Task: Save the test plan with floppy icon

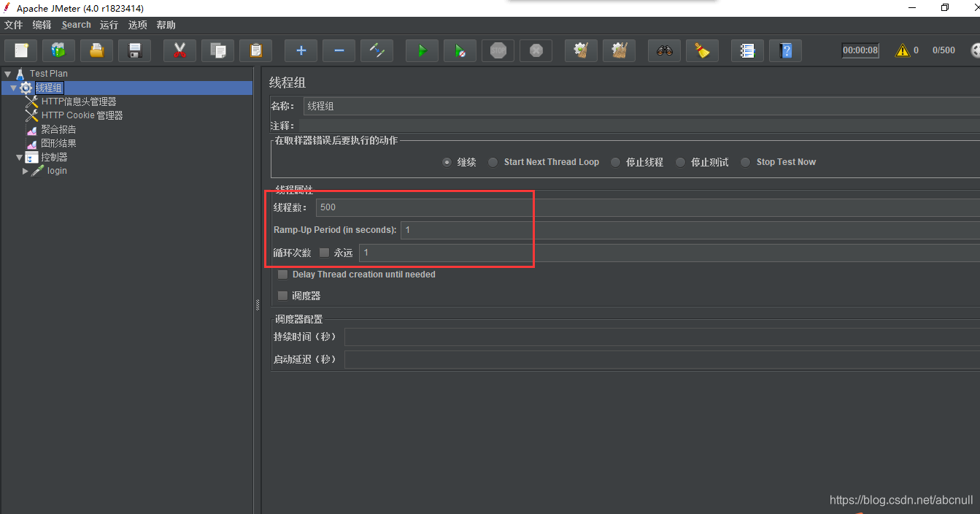Action: coord(134,50)
